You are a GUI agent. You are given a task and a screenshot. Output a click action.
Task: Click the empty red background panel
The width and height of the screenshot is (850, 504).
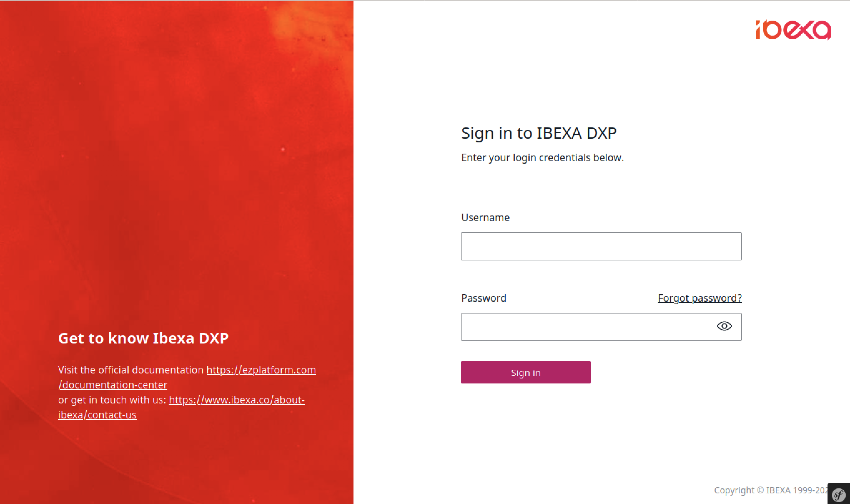click(176, 170)
